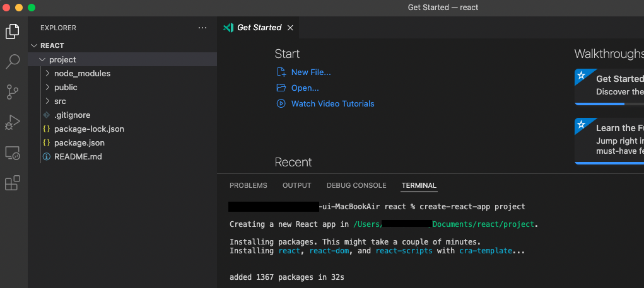Collapse the project folder chevron
This screenshot has width=644, height=288.
click(42, 59)
